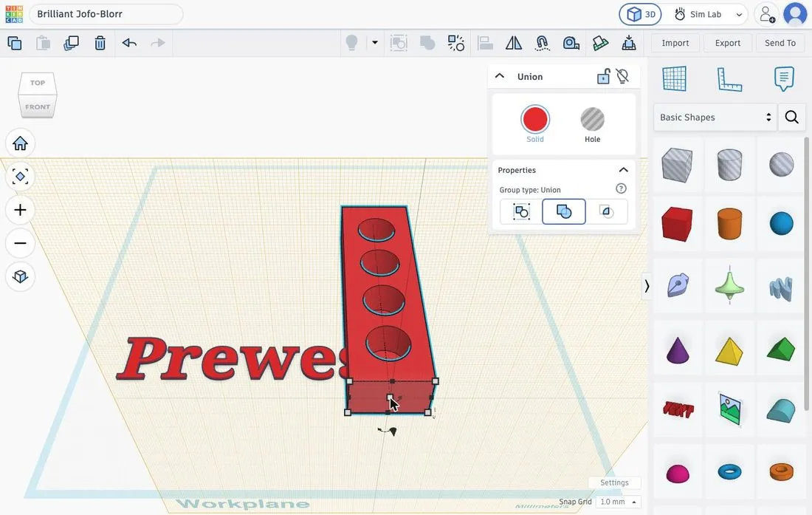This screenshot has width=812, height=515.
Task: Open the Workplane tool in sidebar
Action: [674, 79]
